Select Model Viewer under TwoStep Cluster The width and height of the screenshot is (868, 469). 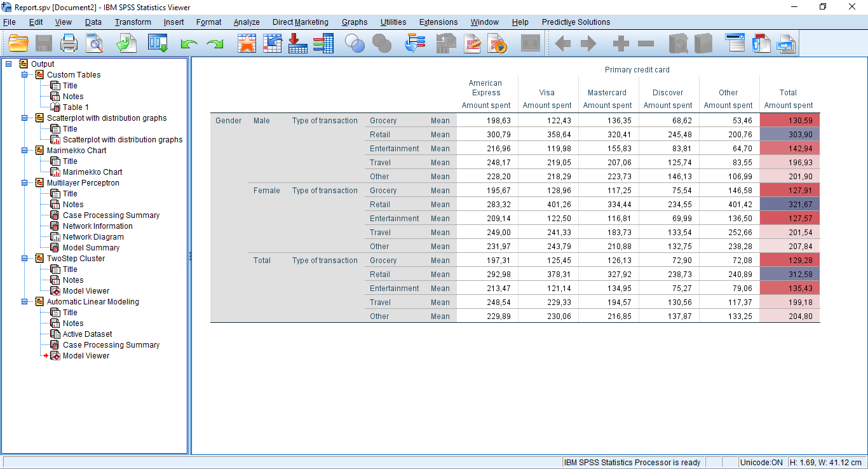(86, 290)
